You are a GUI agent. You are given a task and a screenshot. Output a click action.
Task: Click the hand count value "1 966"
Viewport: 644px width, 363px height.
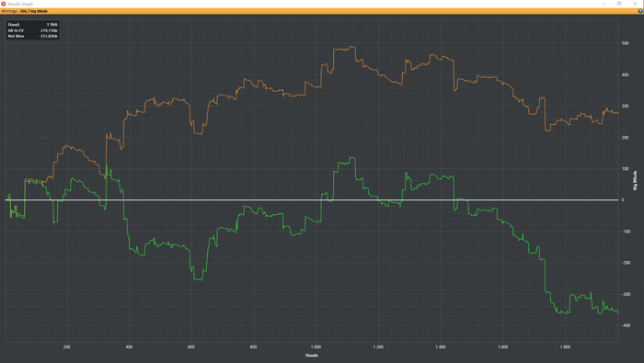(x=52, y=25)
